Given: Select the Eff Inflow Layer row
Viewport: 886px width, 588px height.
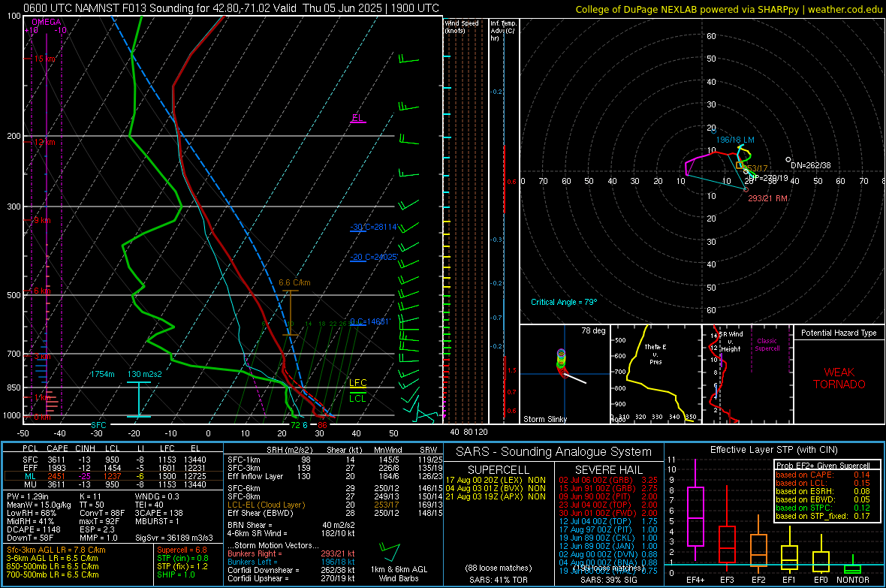Looking at the screenshot, I should point(334,476).
